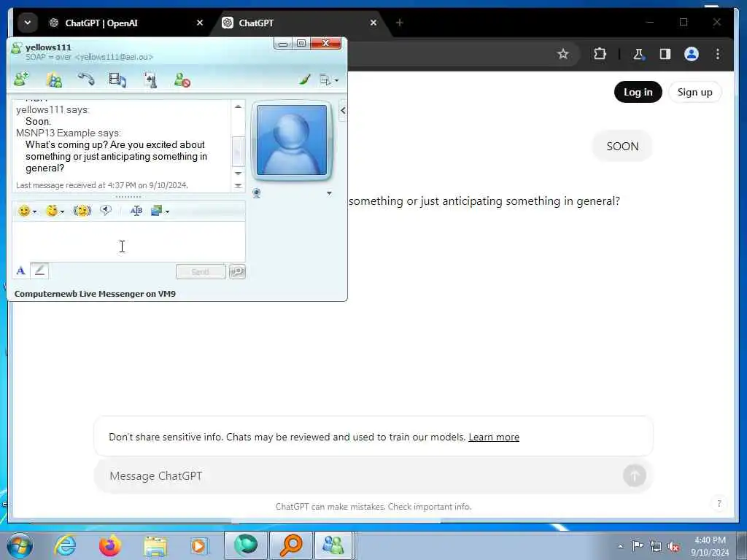Click the SOON message bubble in ChatGPT

click(x=622, y=146)
